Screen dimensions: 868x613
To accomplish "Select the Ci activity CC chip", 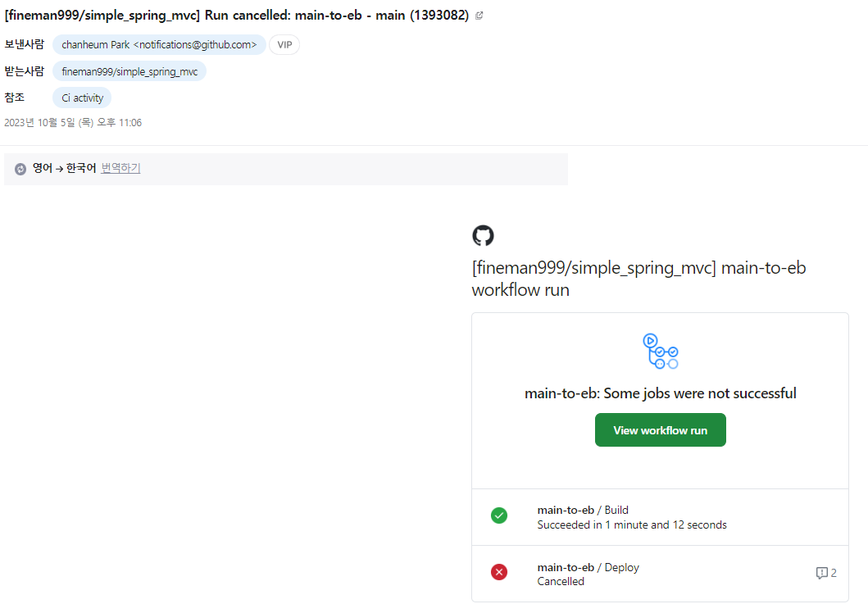I will pos(82,98).
